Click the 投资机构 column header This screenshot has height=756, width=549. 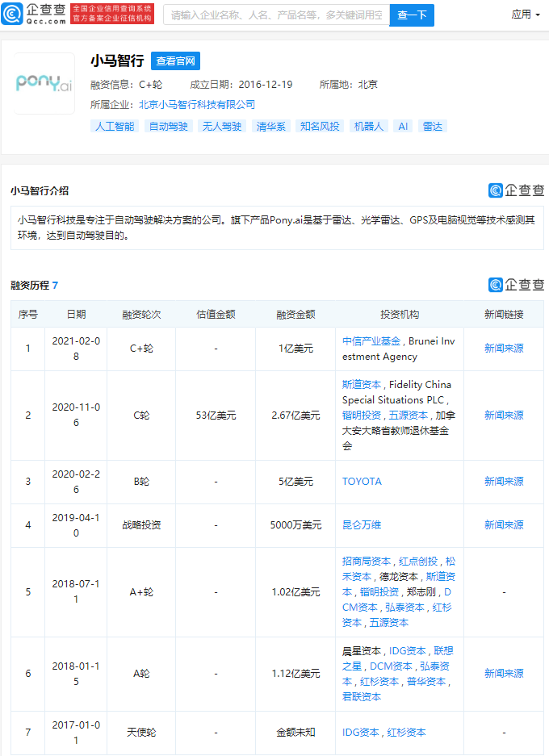click(x=400, y=315)
